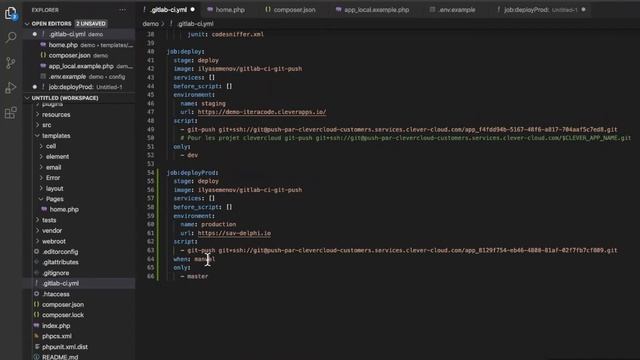
Task: Open the Source Control view icon
Action: pos(11,62)
